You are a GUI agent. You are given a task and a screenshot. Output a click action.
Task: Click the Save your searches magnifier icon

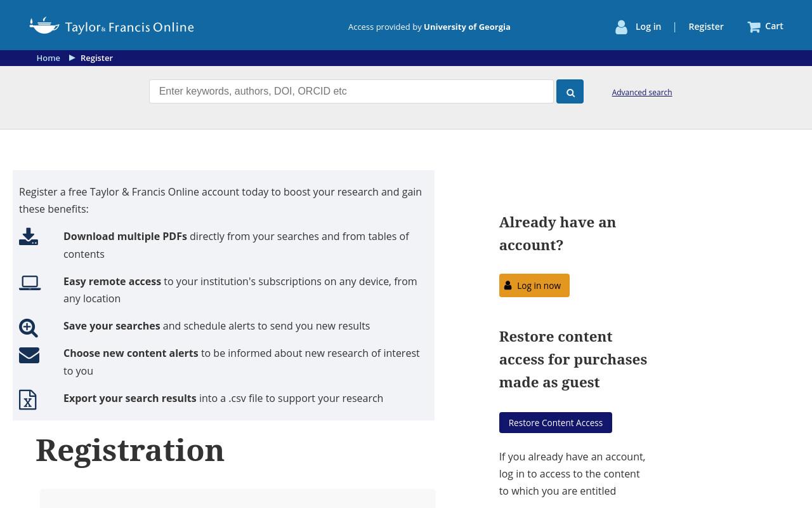29,328
